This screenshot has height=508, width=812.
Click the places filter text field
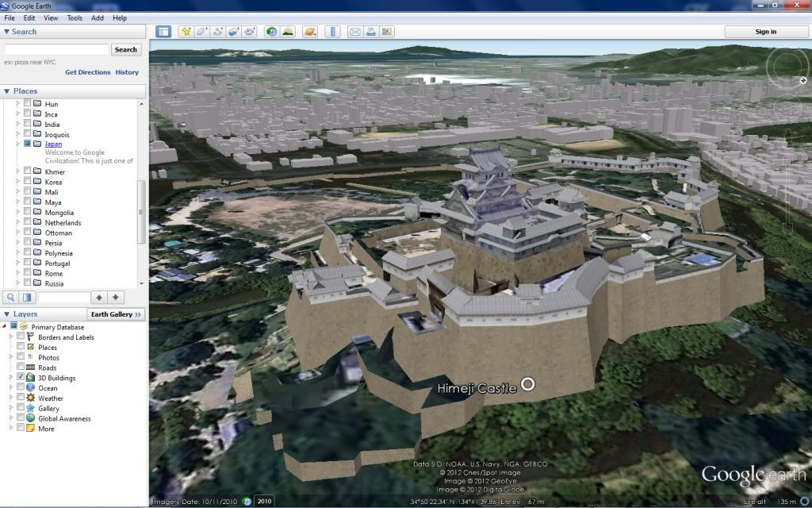pos(64,297)
